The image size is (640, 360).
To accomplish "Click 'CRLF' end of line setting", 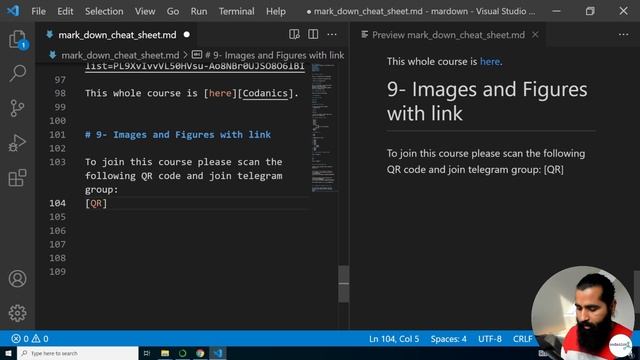I will pos(522,339).
